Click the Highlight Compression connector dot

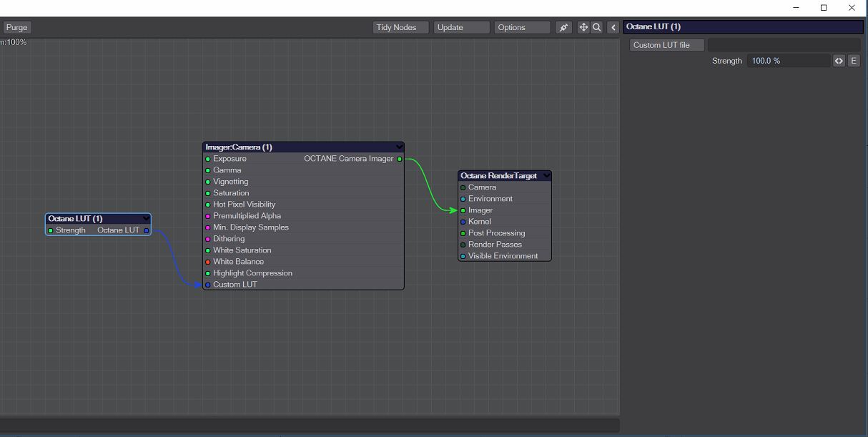(x=208, y=273)
